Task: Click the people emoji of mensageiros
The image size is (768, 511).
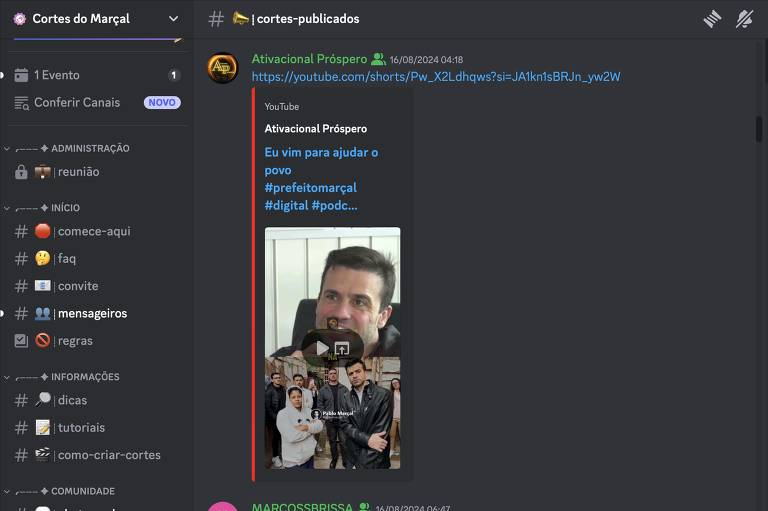Action: click(x=43, y=313)
